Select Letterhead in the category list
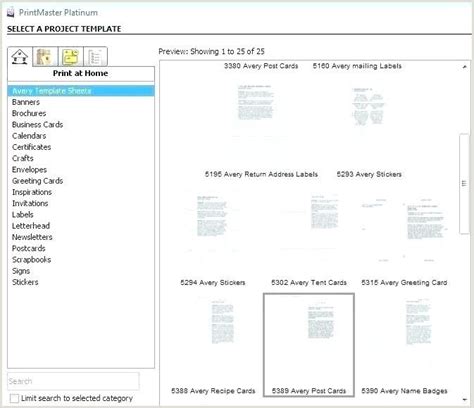Screen dimensions: 474x408 31,226
